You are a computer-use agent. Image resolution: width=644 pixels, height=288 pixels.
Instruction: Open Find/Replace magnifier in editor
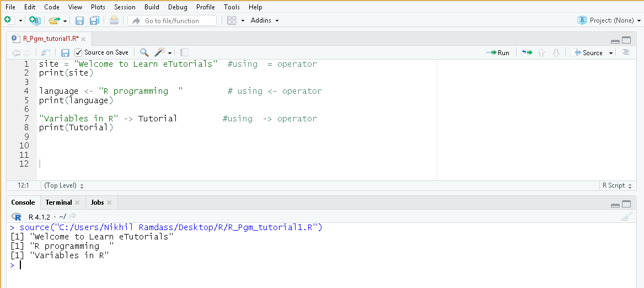[144, 52]
